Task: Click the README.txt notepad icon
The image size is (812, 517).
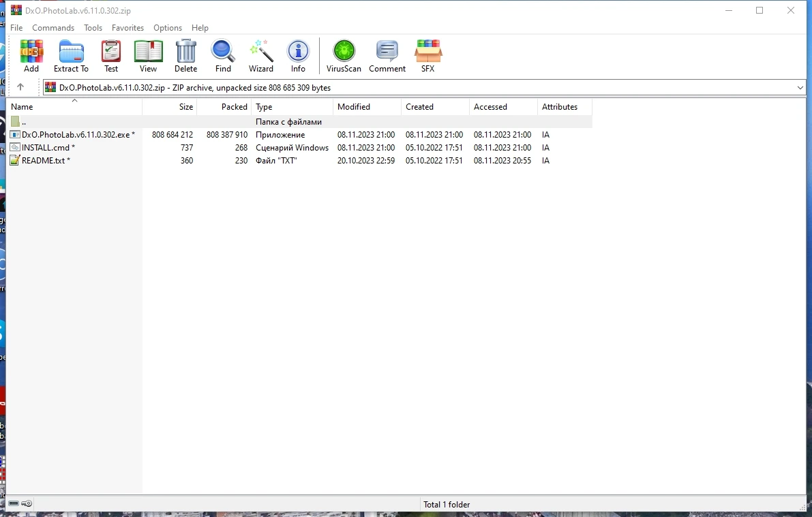Action: (x=15, y=161)
